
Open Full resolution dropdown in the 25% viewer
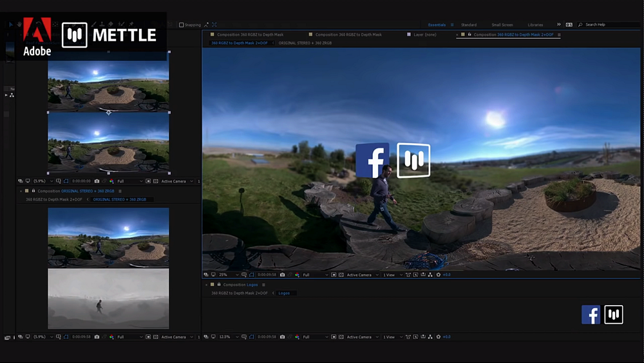315,275
